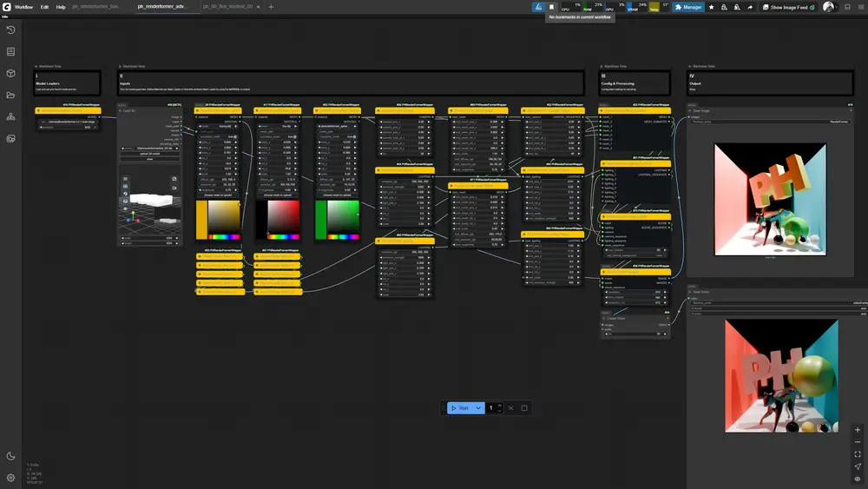Image resolution: width=868 pixels, height=489 pixels.
Task: Adjust hue slider under red picker
Action: pyautogui.click(x=284, y=237)
